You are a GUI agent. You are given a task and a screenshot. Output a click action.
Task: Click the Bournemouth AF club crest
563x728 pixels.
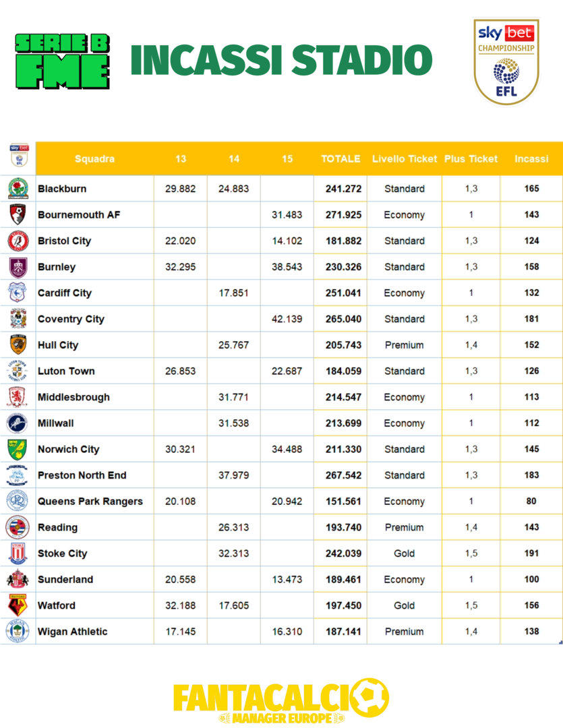[x=18, y=215]
